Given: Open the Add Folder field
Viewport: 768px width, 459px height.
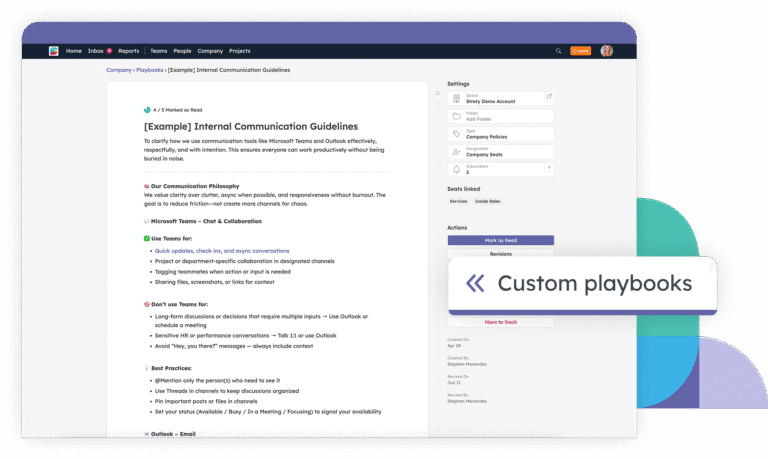Looking at the screenshot, I should click(501, 116).
